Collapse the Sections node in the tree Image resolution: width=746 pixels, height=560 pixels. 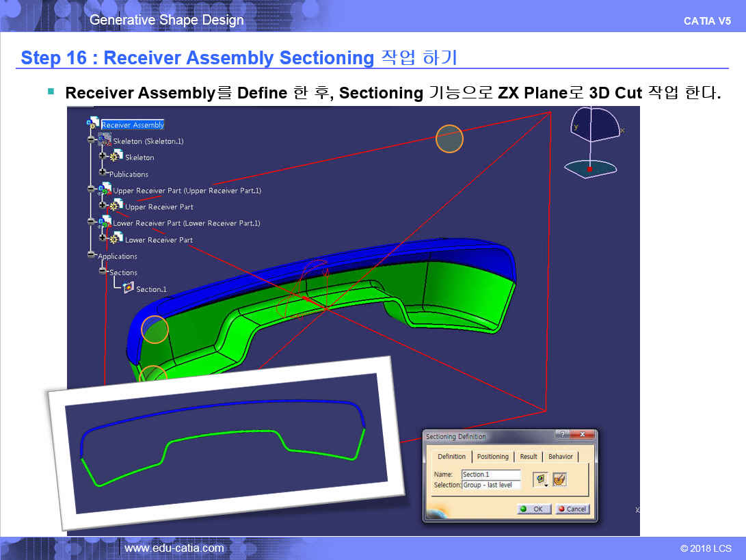click(x=103, y=271)
